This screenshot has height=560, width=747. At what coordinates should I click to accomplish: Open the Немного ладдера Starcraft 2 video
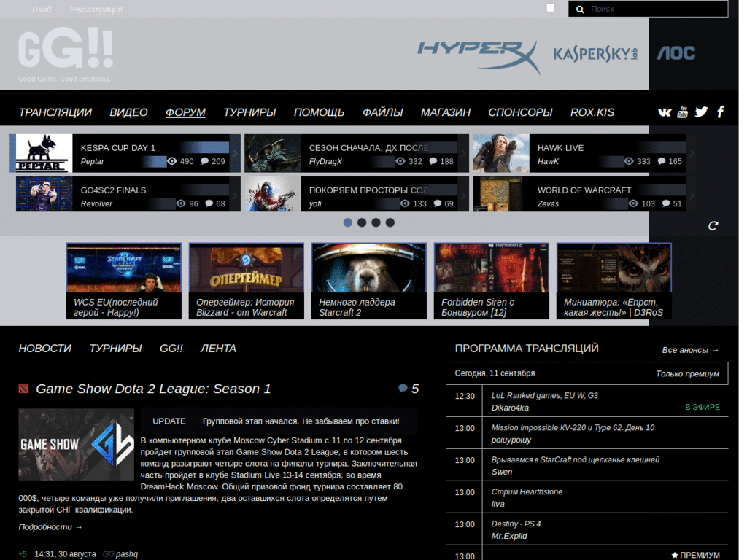click(368, 281)
